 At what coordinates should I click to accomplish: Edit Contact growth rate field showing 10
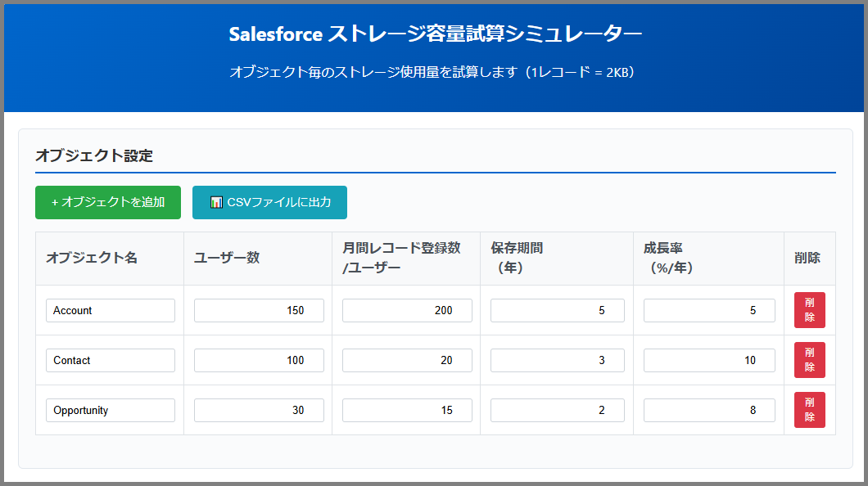(709, 360)
